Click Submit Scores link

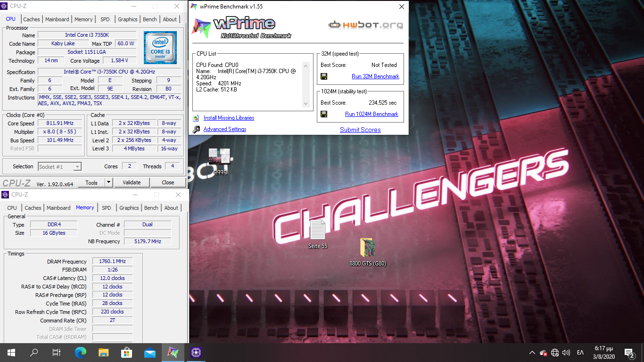(x=360, y=130)
